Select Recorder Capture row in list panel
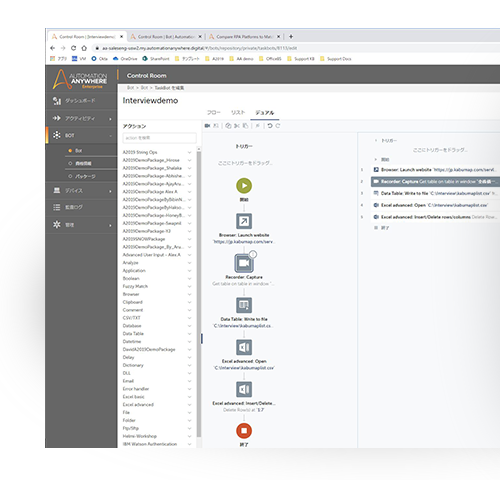The image size is (500, 480). pyautogui.click(x=435, y=182)
